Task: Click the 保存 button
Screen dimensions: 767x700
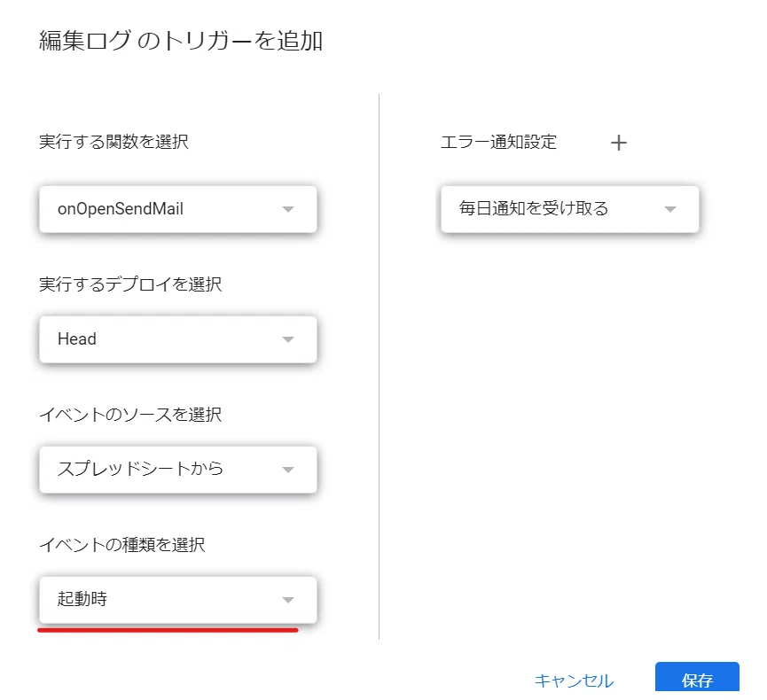Action: [697, 677]
